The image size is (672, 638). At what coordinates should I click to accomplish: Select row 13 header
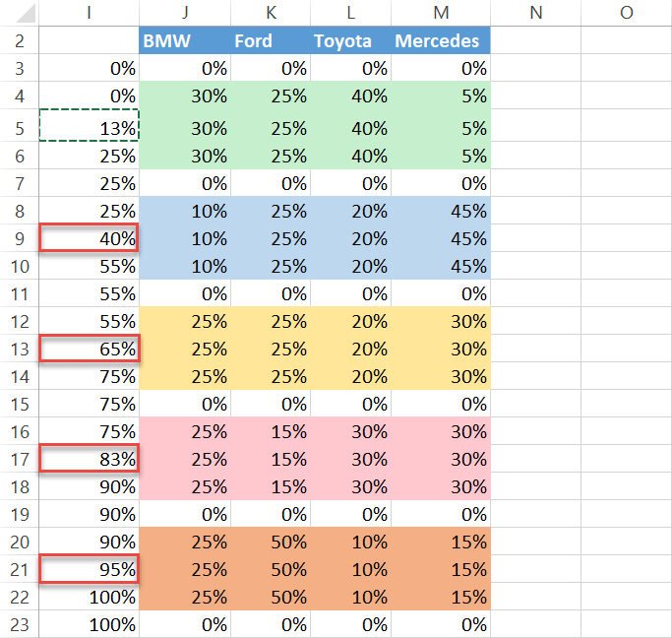(x=20, y=349)
